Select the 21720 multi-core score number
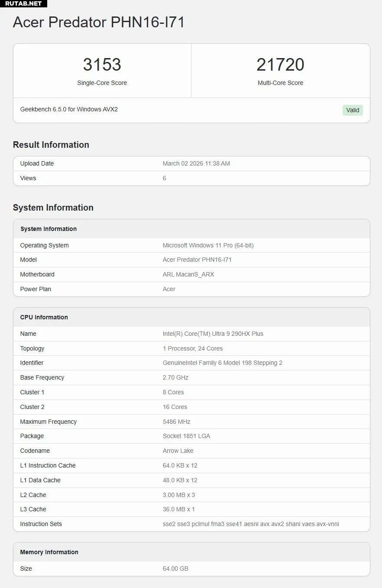382x588 pixels. tap(280, 65)
